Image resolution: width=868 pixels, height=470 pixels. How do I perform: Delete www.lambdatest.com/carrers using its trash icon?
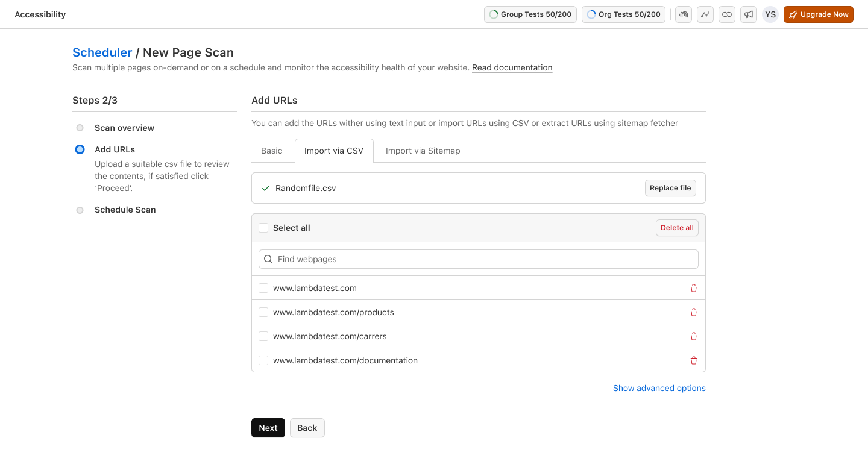click(693, 336)
